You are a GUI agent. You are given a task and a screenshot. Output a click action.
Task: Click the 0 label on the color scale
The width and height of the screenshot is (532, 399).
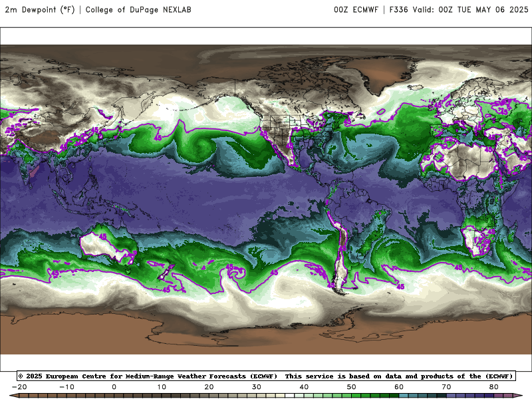[x=114, y=387]
